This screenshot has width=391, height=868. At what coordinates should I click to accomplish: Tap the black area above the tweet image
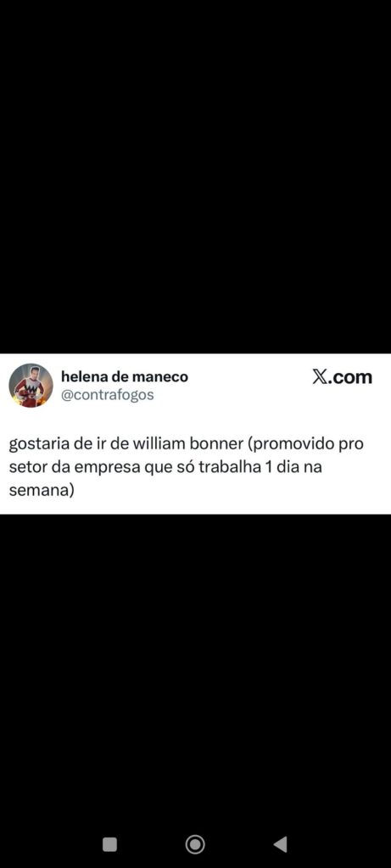point(195,177)
